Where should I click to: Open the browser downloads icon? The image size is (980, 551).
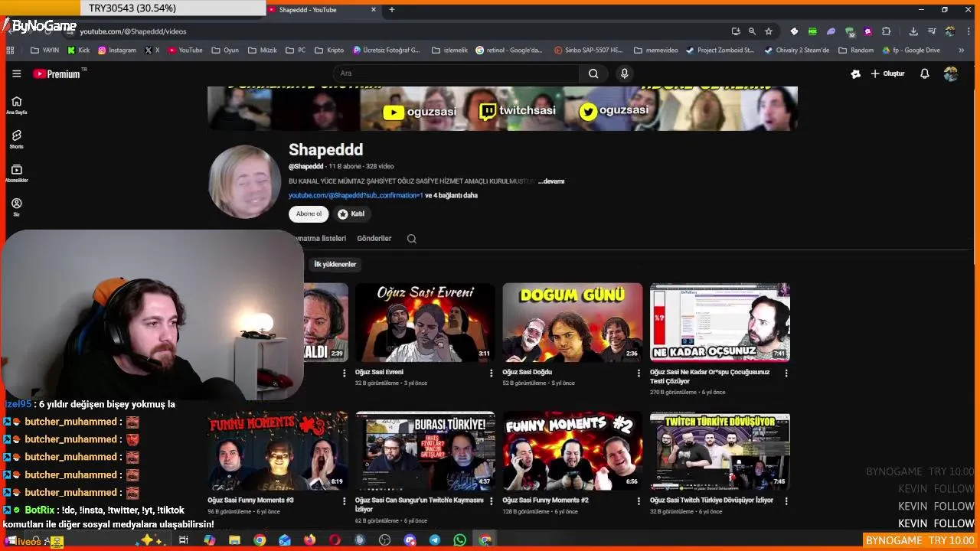click(913, 31)
